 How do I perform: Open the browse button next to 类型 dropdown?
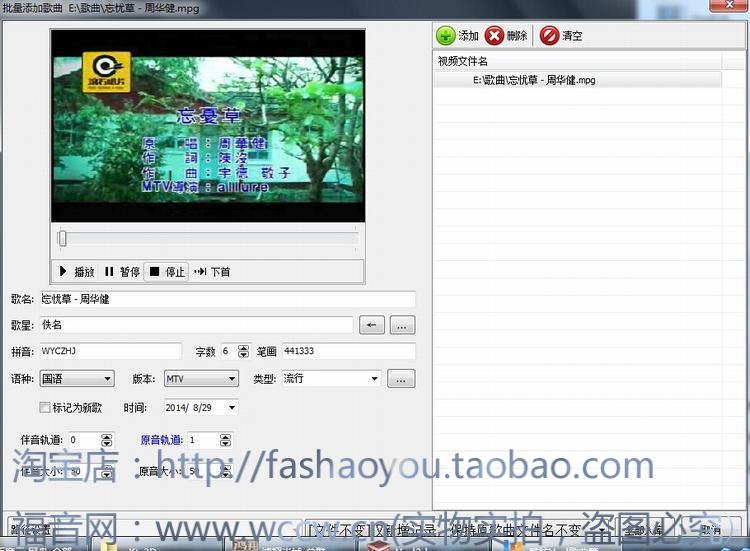point(401,379)
